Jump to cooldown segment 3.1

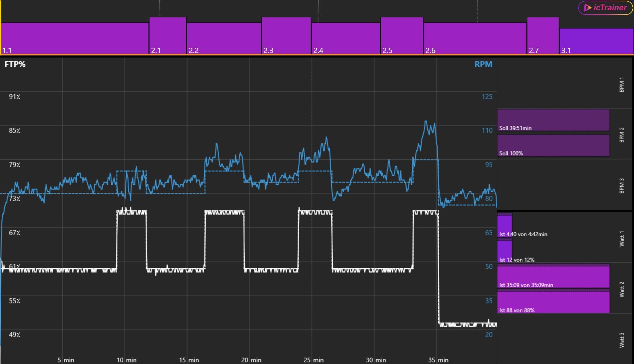[596, 41]
